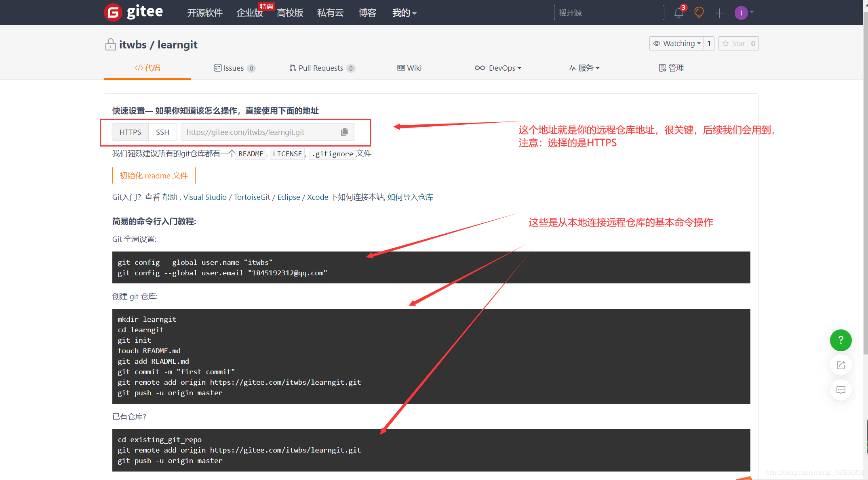Open the 我的 dropdown menu

(405, 13)
